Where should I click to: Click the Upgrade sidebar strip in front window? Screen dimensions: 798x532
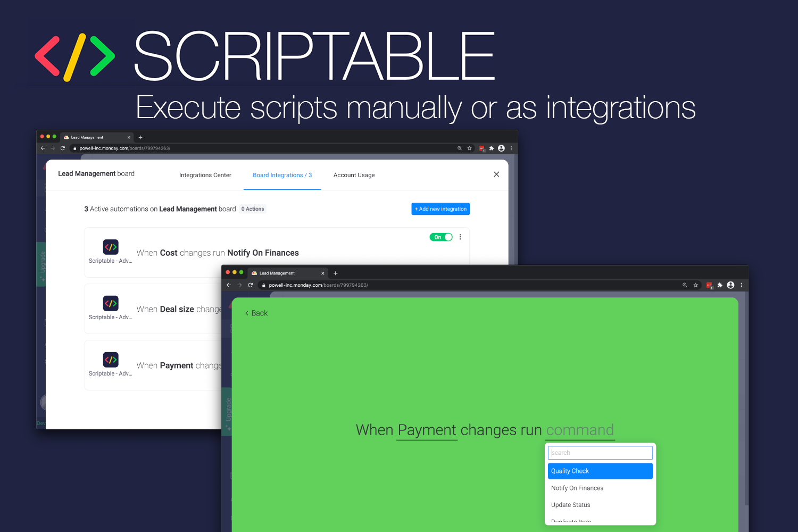(228, 411)
